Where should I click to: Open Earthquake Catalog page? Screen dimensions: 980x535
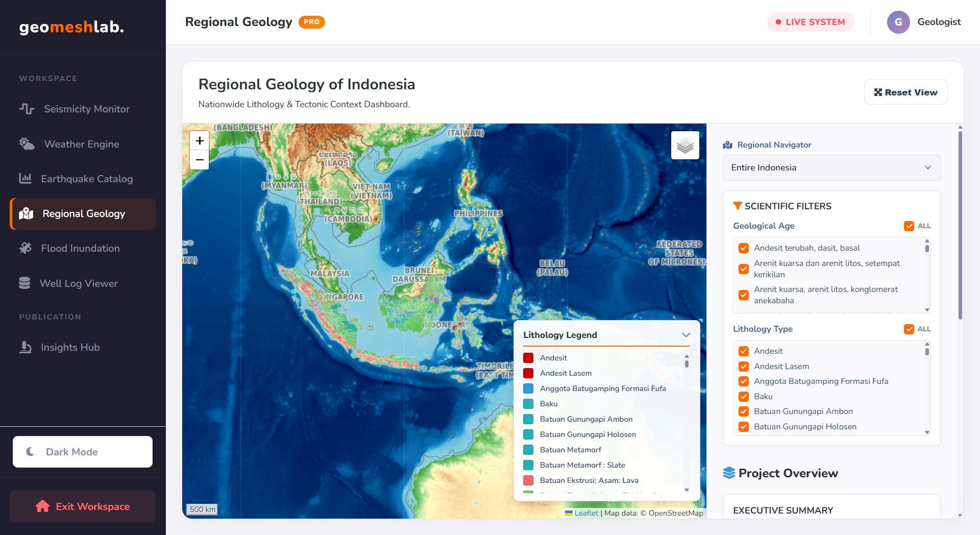coord(83,179)
